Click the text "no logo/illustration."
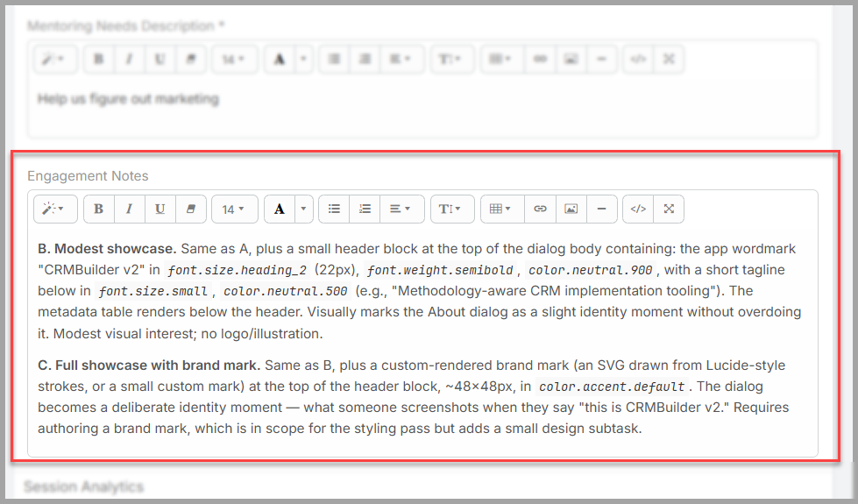 pyautogui.click(x=262, y=334)
